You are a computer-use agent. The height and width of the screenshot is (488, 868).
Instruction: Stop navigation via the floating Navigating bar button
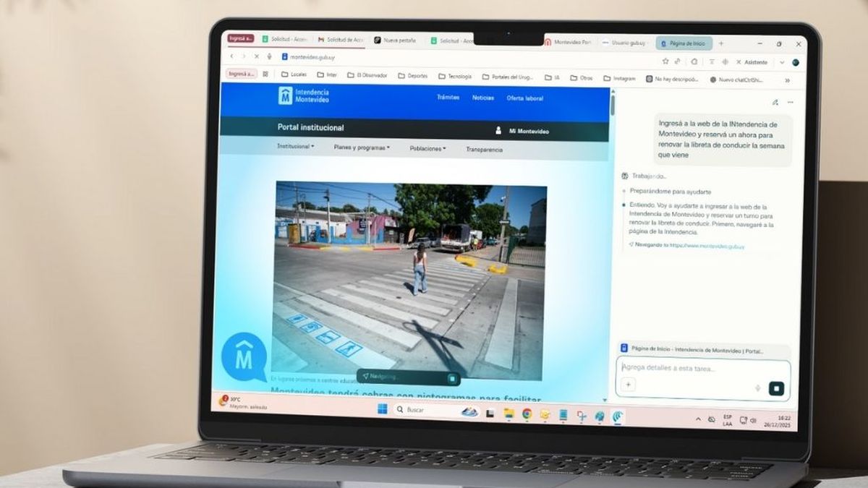click(x=451, y=378)
